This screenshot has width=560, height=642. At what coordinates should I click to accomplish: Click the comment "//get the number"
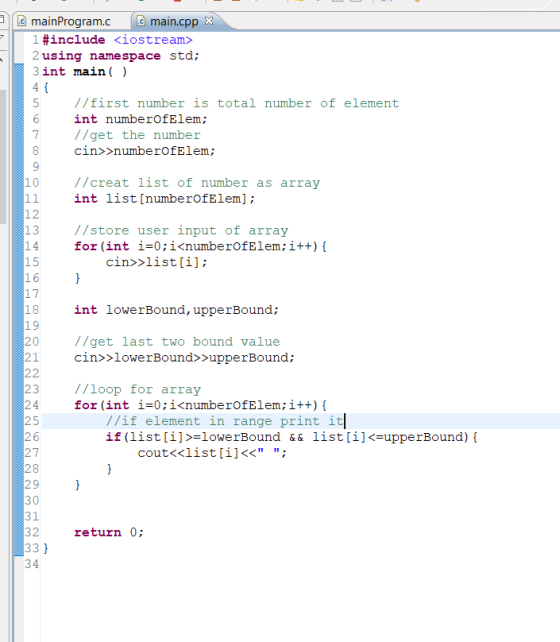[x=138, y=135]
